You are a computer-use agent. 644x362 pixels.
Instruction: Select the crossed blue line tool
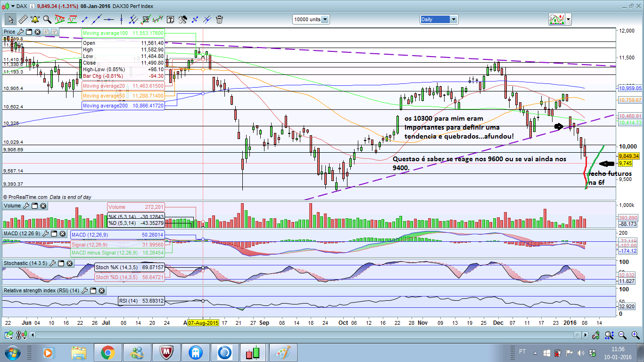(x=207, y=19)
